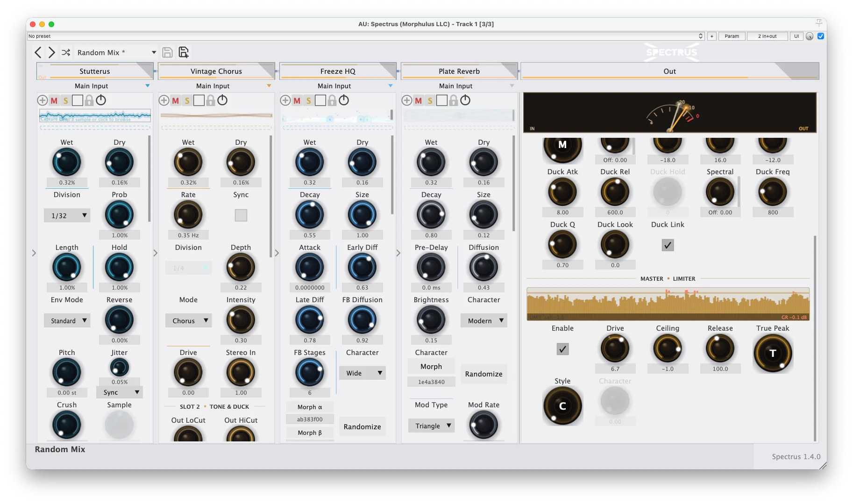The height and width of the screenshot is (504, 853).
Task: Open the Stutterus Division 1/32 dropdown
Action: pos(67,215)
